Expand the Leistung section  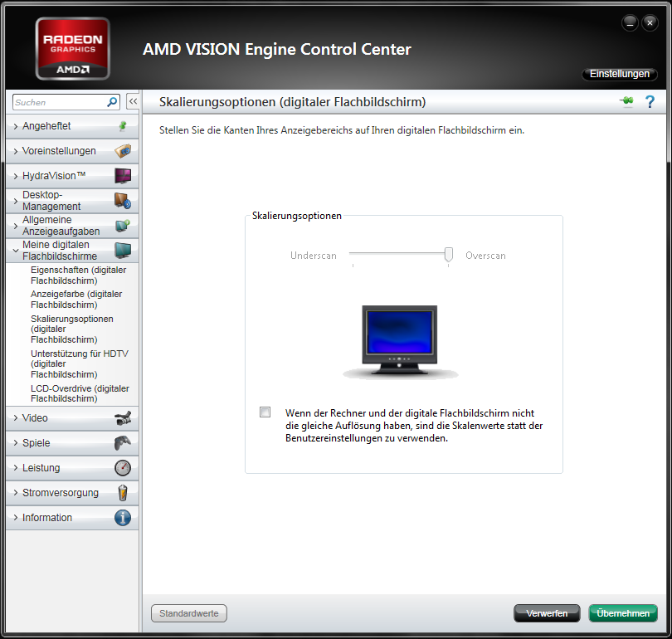tap(72, 467)
